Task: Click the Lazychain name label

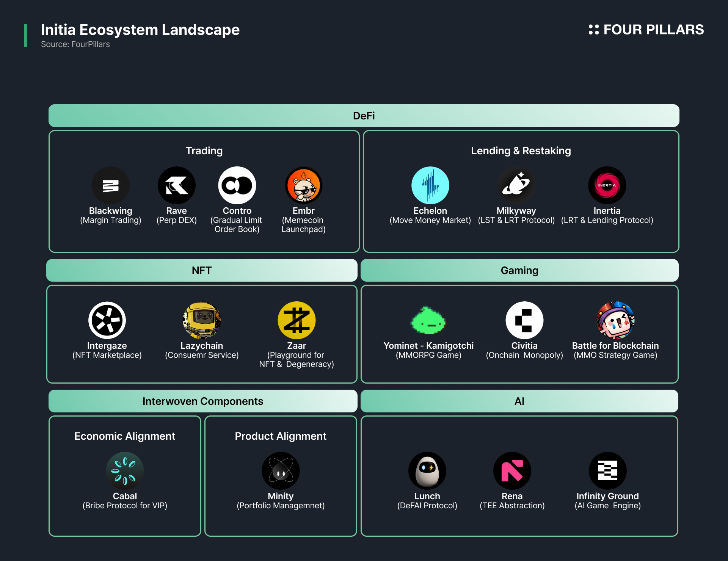Action: pyautogui.click(x=202, y=346)
